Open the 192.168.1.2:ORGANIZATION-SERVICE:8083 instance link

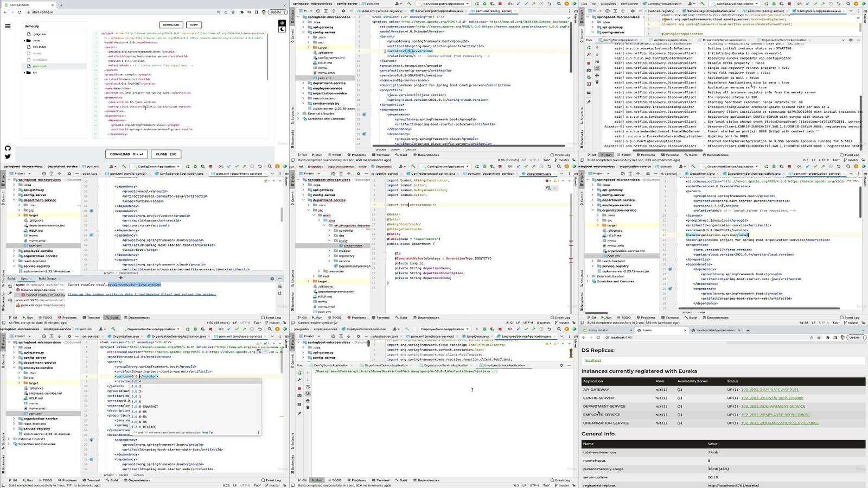780,423
